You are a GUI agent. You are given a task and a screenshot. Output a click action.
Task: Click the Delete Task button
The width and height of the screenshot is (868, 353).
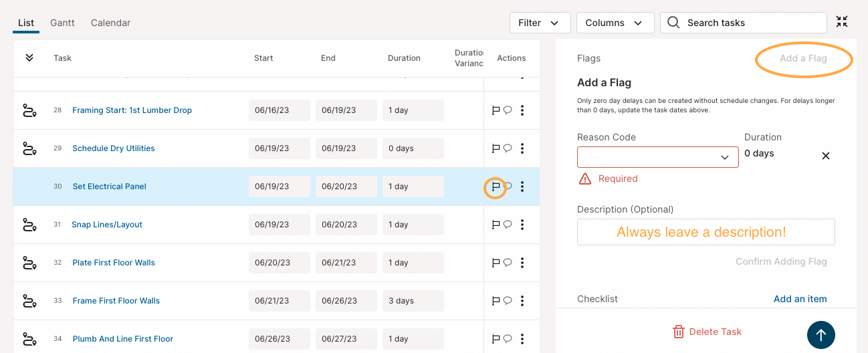(x=707, y=332)
